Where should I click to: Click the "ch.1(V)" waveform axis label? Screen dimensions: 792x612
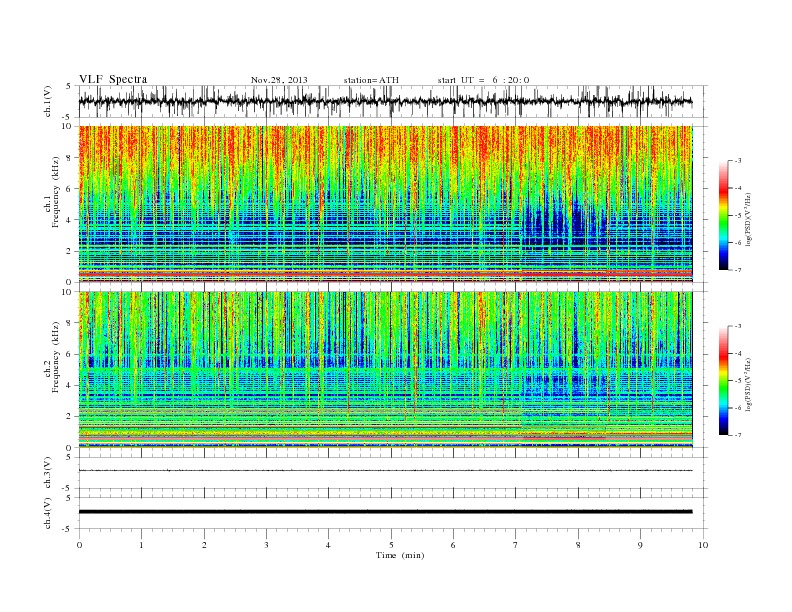(x=48, y=101)
